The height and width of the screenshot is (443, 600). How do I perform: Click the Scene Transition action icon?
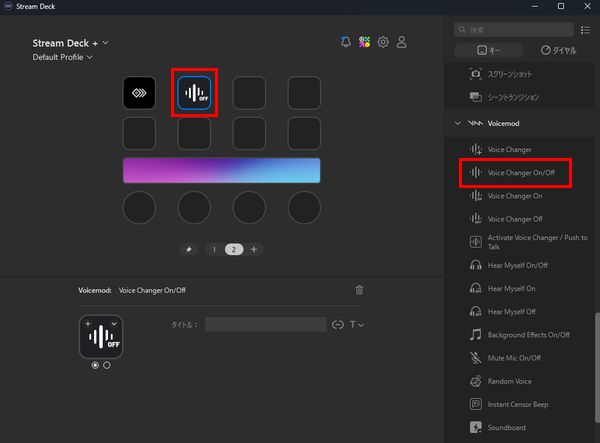[x=475, y=97]
